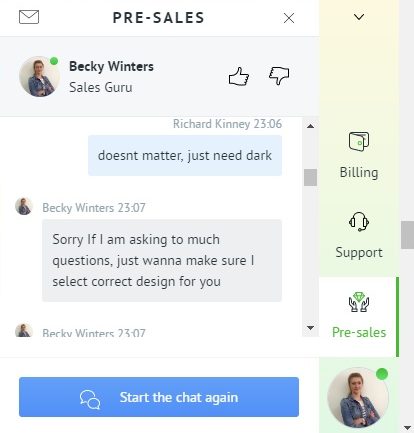Viewport: 414px width, 433px height.
Task: Close the Pre-Sales chat panel
Action: click(x=289, y=18)
